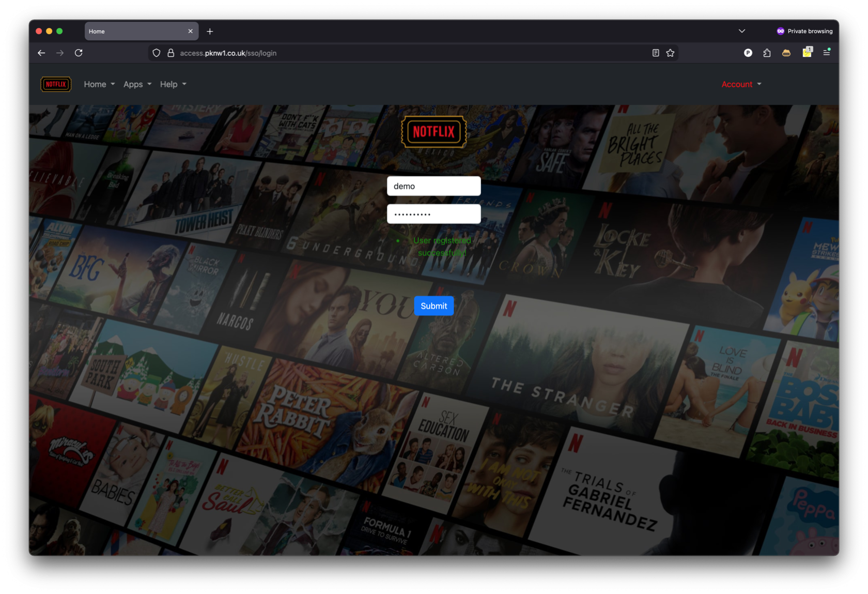Click the Private browsing mask icon

click(780, 31)
